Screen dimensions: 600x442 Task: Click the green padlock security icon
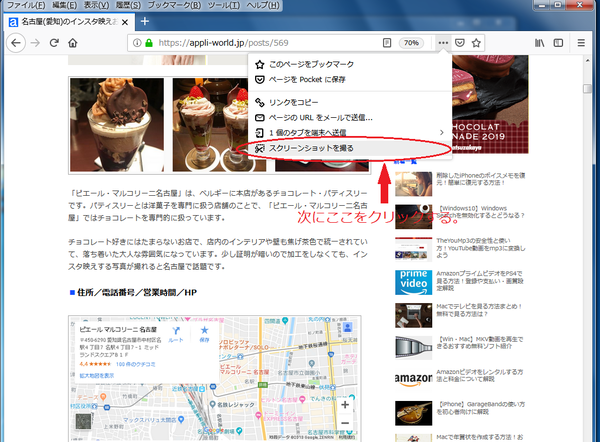(x=149, y=43)
